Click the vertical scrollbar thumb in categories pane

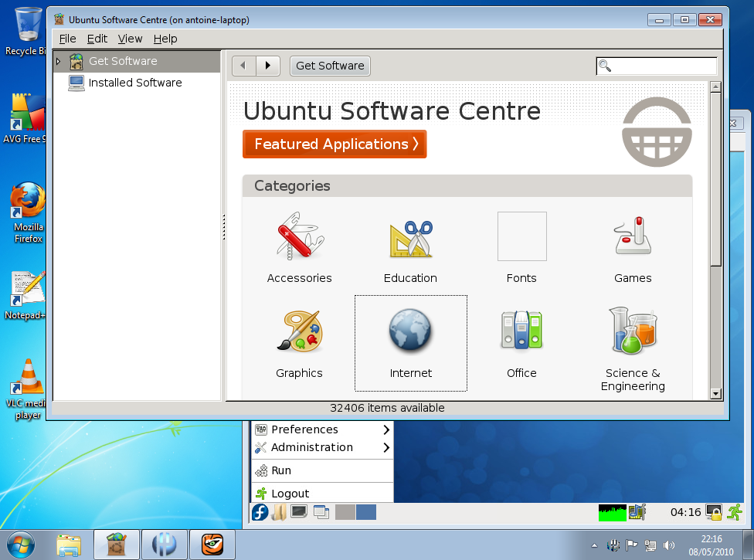coord(715,179)
